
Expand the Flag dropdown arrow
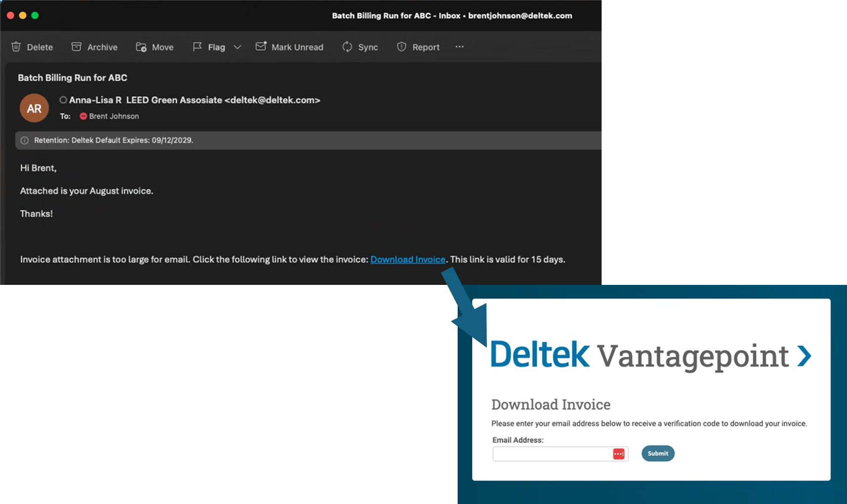(237, 47)
